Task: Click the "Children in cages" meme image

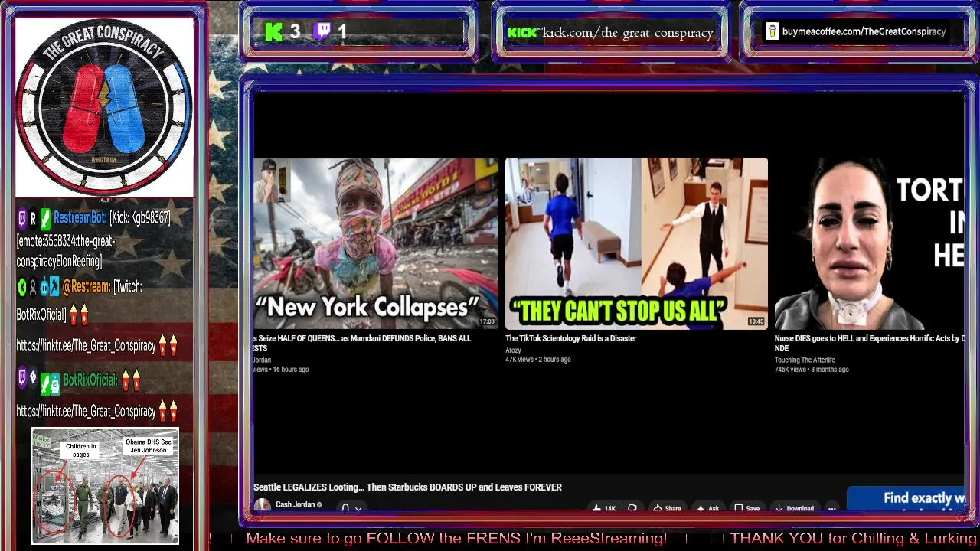Action: click(105, 486)
